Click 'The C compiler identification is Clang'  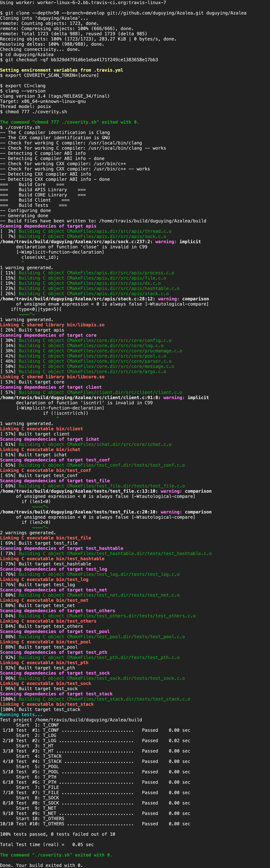click(x=55, y=133)
